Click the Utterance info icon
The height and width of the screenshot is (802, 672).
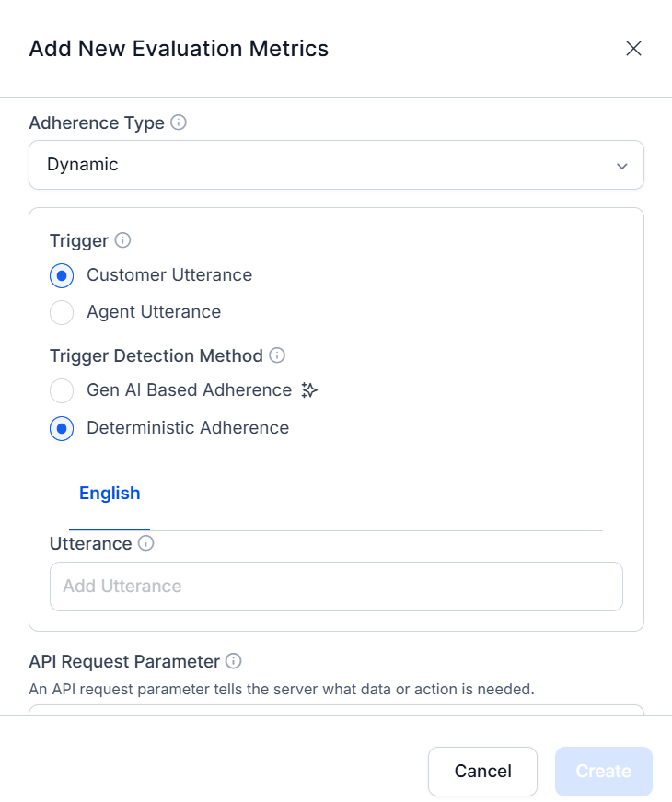(x=145, y=543)
